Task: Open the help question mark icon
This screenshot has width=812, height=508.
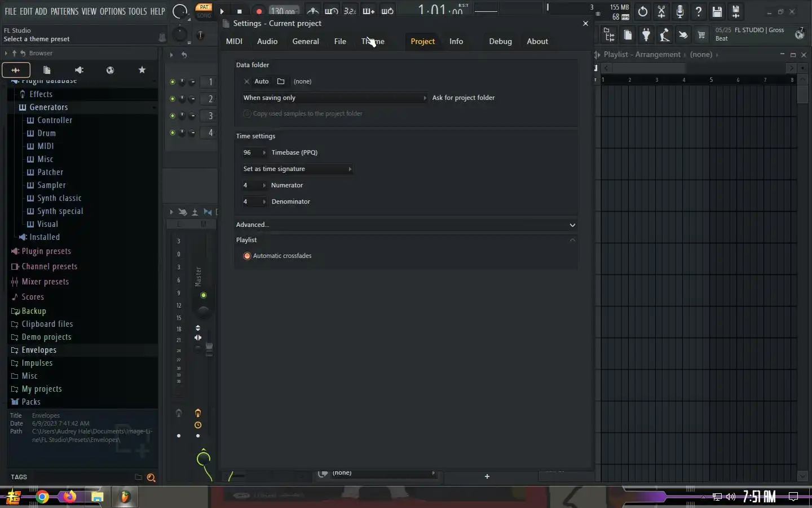Action: click(699, 11)
